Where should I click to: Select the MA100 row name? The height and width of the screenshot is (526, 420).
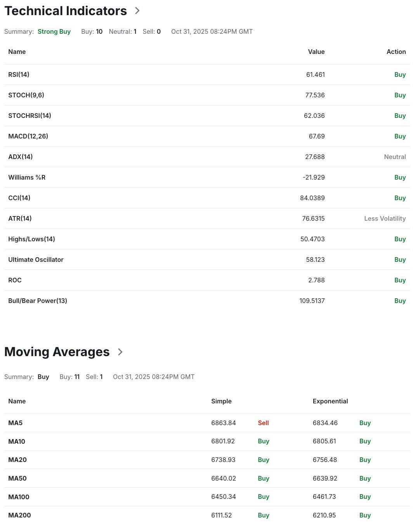pyautogui.click(x=19, y=497)
